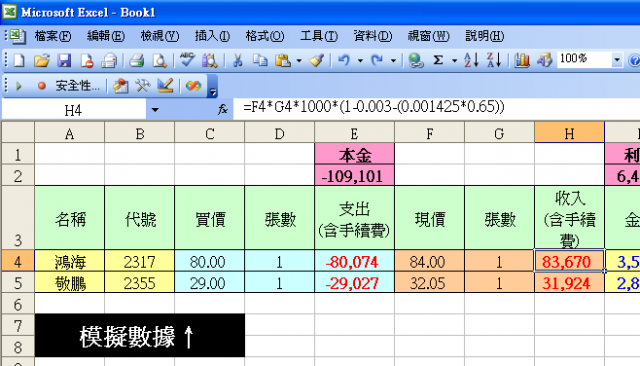Expand the Redo history dropdown arrow
Image resolution: width=640 pixels, height=366 pixels.
pos(393,61)
